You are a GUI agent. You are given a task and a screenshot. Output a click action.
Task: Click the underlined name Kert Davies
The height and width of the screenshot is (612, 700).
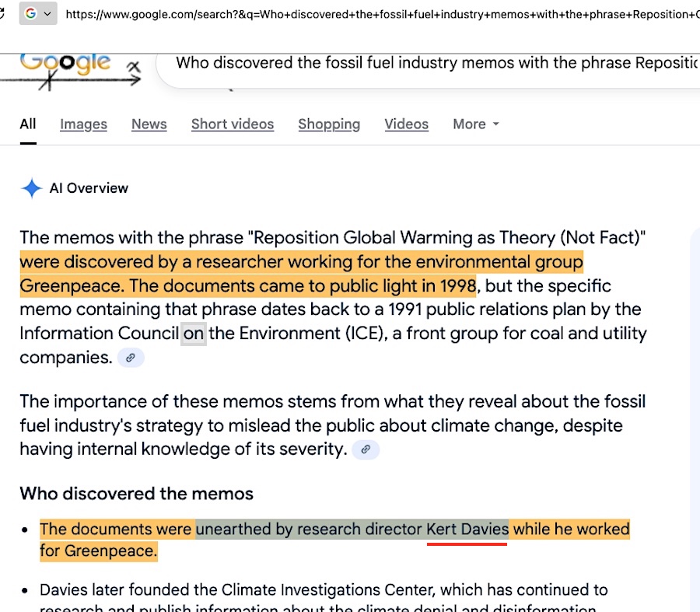click(x=467, y=530)
